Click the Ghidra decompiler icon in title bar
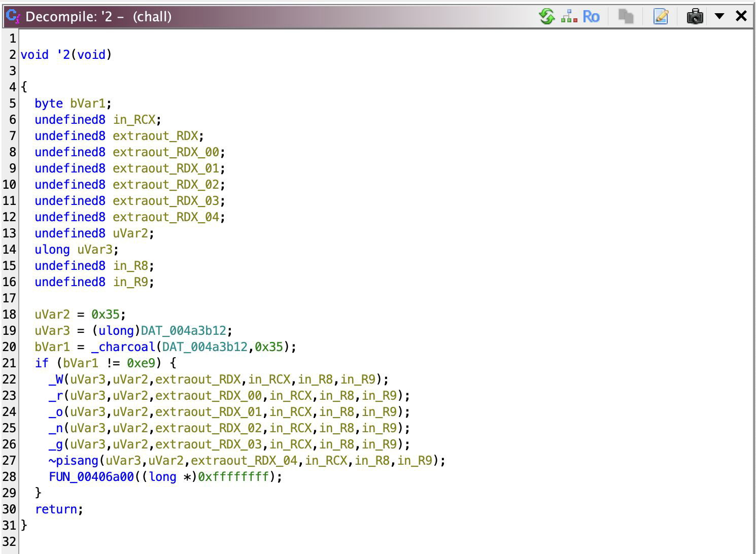The width and height of the screenshot is (756, 554). [13, 17]
